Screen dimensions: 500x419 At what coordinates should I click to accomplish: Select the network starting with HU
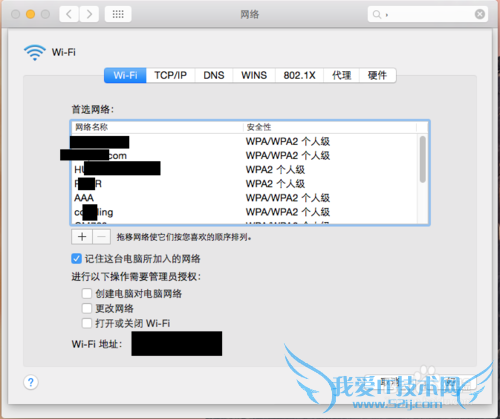pyautogui.click(x=244, y=170)
